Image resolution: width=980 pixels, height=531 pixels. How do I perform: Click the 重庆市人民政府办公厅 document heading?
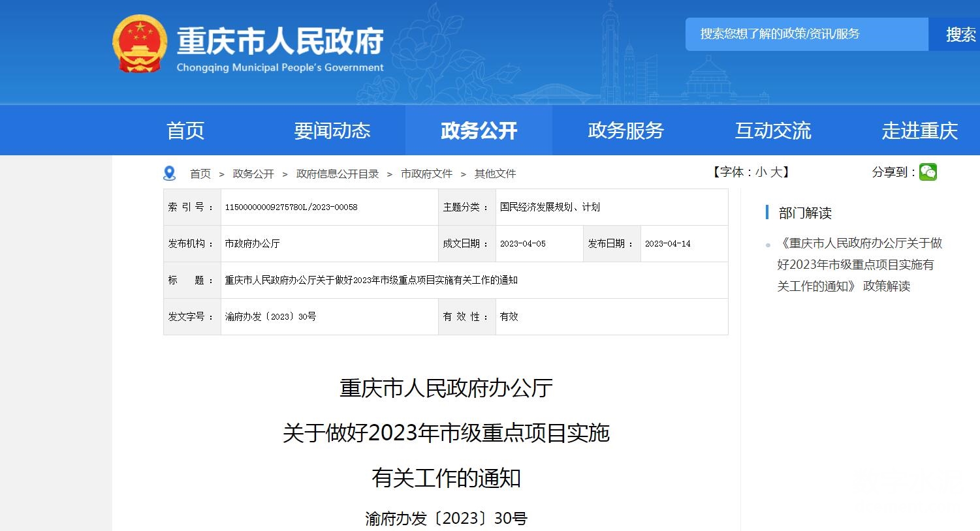446,388
